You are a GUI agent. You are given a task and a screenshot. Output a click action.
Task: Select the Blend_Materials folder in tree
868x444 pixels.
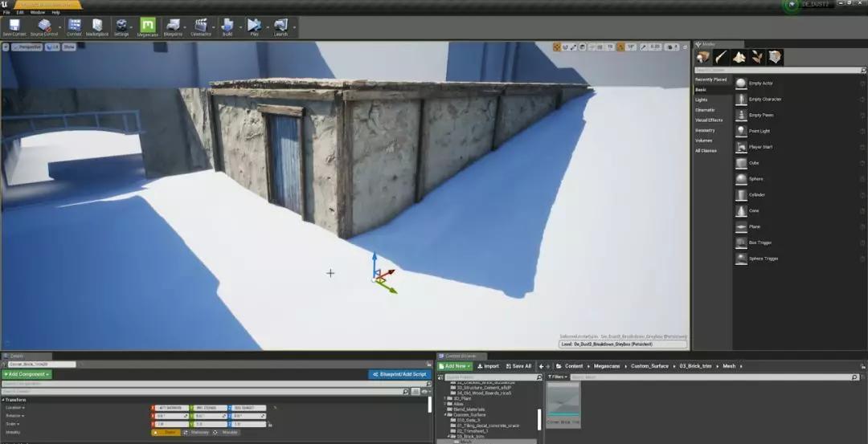469,409
